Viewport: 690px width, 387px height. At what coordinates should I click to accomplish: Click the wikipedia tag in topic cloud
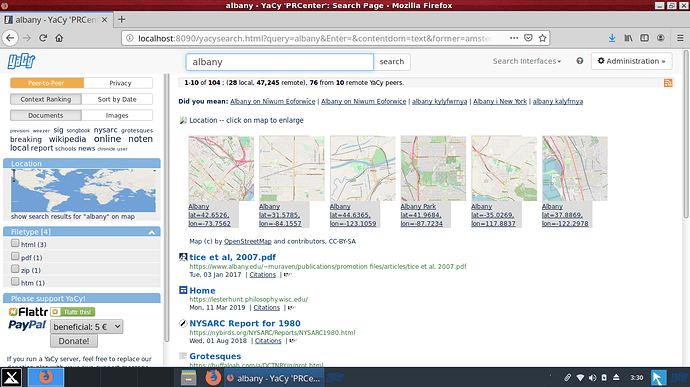pyautogui.click(x=67, y=139)
